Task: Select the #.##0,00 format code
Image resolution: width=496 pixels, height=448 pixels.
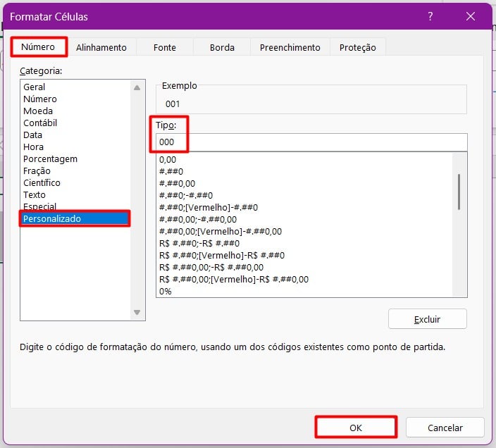Action: [x=304, y=184]
